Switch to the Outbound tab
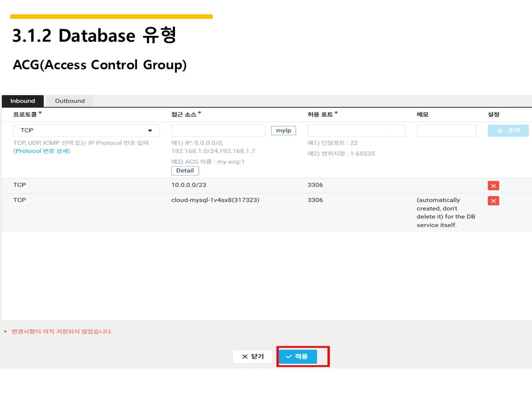The height and width of the screenshot is (399, 532). click(70, 101)
